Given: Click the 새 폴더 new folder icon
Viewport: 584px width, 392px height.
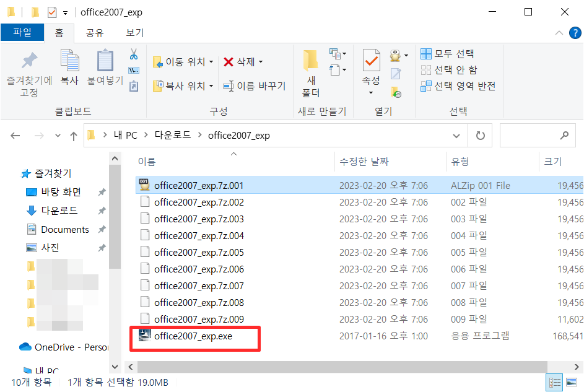Looking at the screenshot, I should [311, 60].
